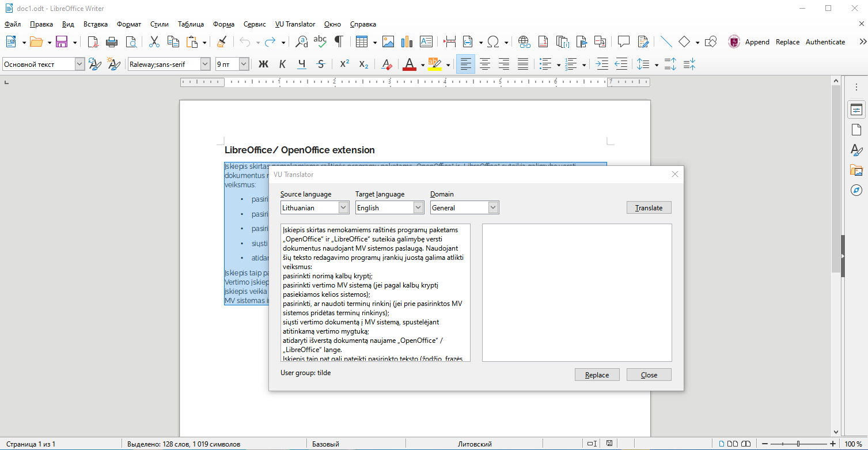Expand font name dropdown Raleway

205,64
